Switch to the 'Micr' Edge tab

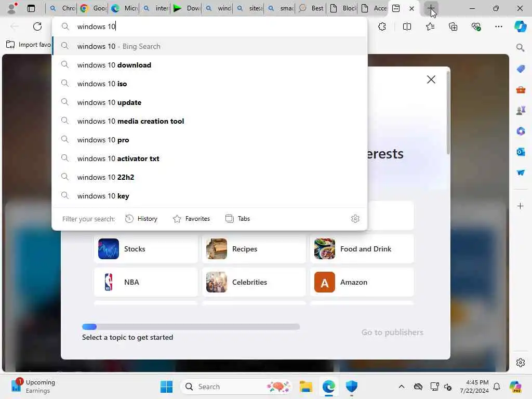point(125,8)
